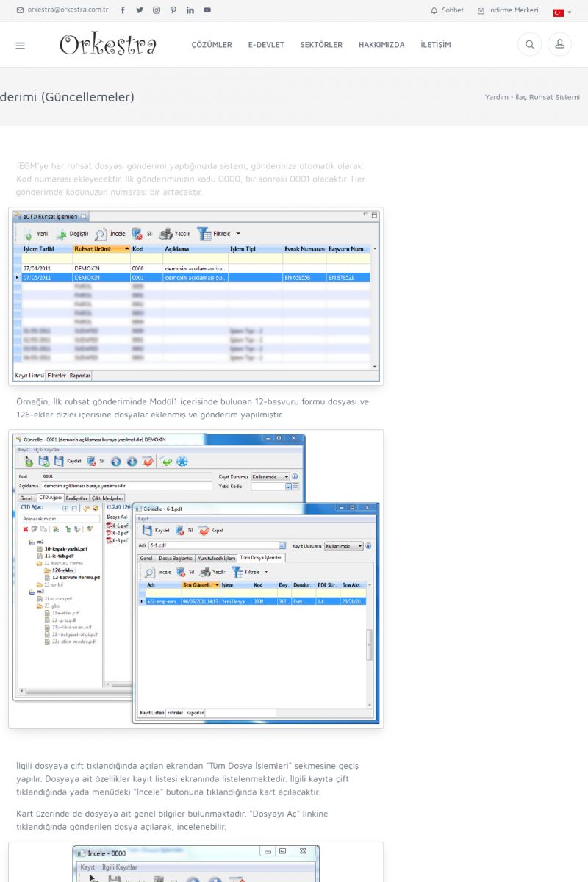Click the orkestra@orkestra.com.tr email link
The height and width of the screenshot is (882, 588).
click(62, 10)
